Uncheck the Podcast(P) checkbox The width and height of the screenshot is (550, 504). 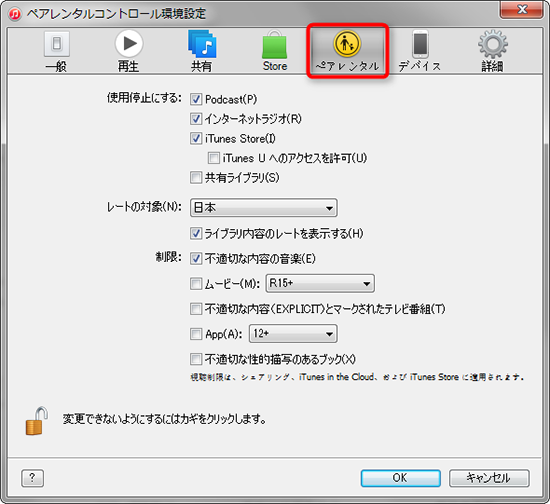[x=196, y=99]
